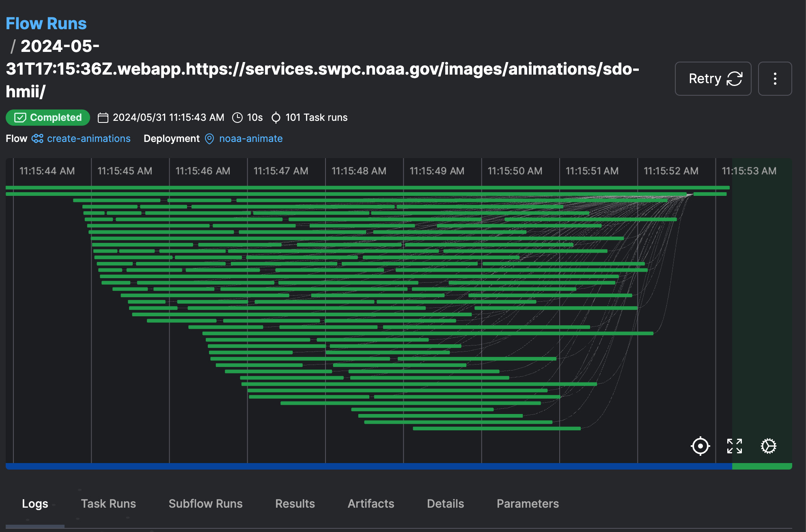Retry the flow run

[x=713, y=79]
